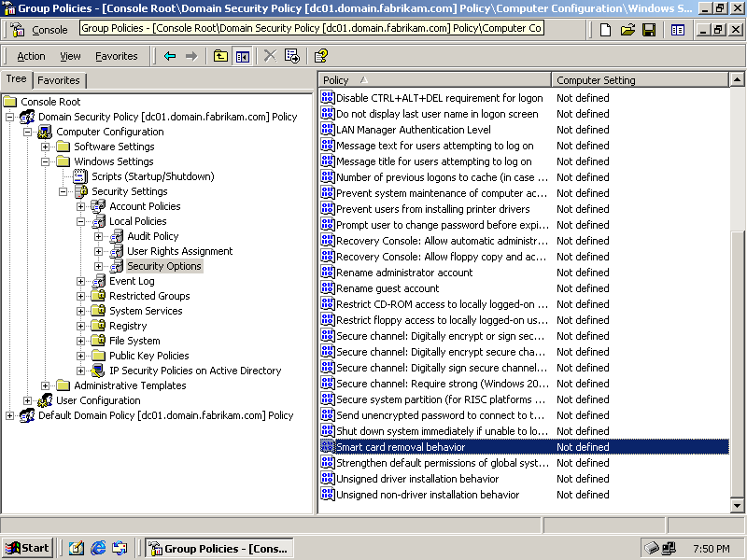Switch to the Favorites tab
Viewport: 747px width, 560px height.
(x=58, y=80)
